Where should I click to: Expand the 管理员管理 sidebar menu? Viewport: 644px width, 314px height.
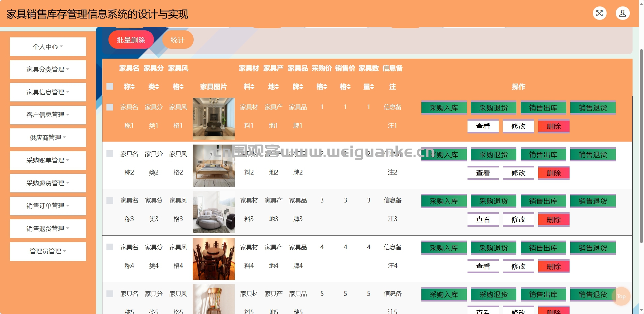(x=48, y=251)
